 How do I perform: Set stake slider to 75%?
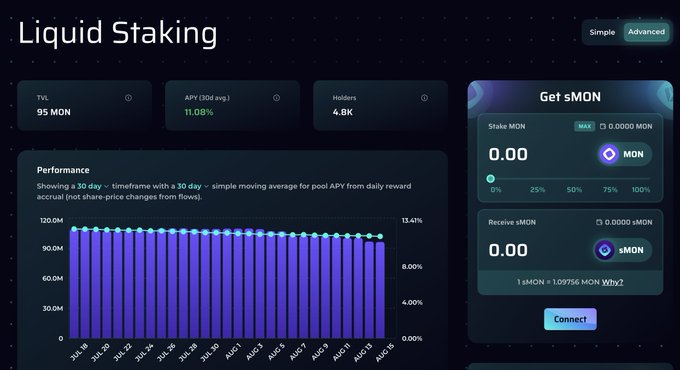[610, 190]
